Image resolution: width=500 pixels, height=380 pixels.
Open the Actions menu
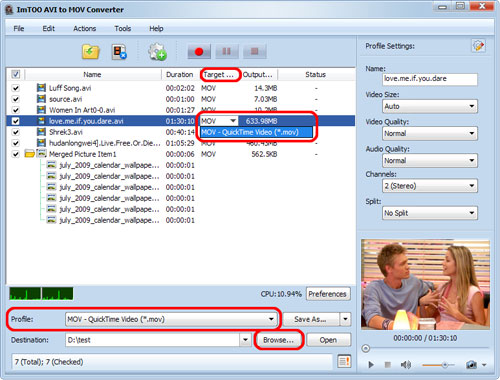coord(85,28)
